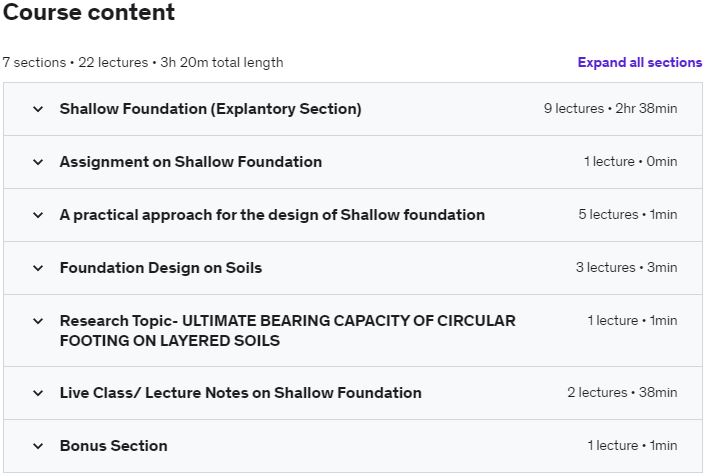706x476 pixels.
Task: Expand chevron beside Assignment on Shallow Foundation
Action: tap(38, 162)
